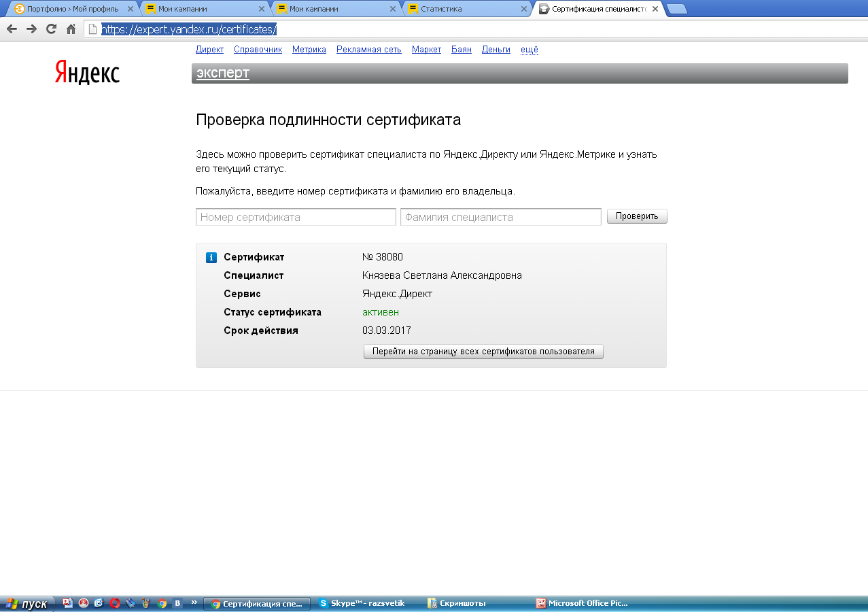Go back with the browser back arrow

[12, 29]
